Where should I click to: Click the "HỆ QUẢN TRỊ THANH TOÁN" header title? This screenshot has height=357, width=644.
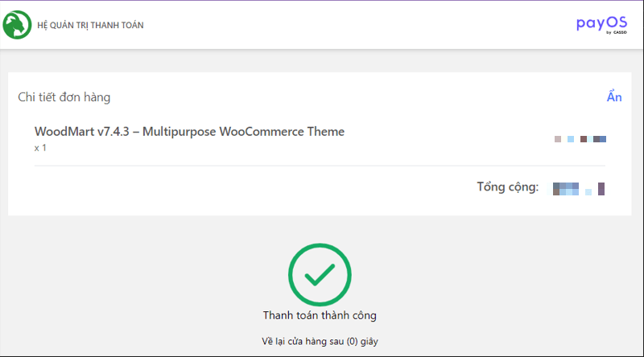tap(91, 25)
